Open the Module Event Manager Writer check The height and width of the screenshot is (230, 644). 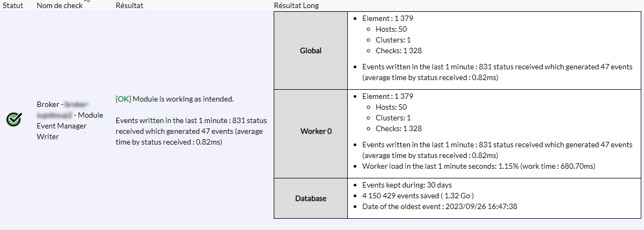click(69, 120)
